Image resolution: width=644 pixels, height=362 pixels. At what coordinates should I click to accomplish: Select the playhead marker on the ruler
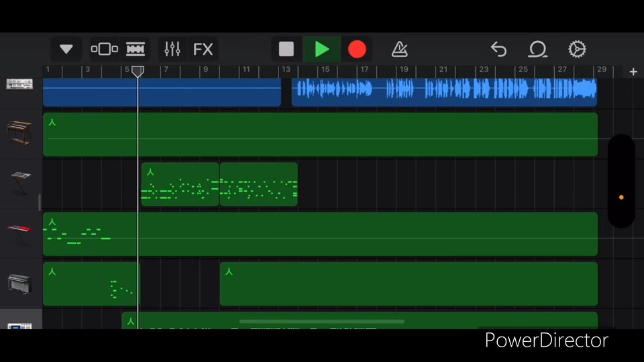point(138,72)
